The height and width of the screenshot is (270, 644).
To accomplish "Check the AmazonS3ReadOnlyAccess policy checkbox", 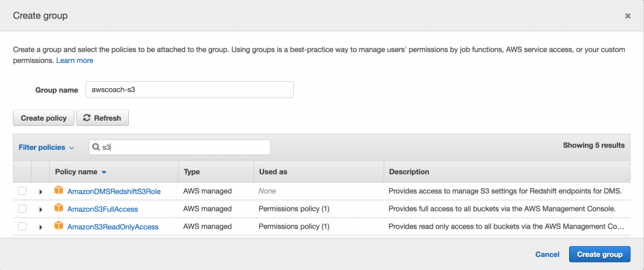I will click(22, 227).
